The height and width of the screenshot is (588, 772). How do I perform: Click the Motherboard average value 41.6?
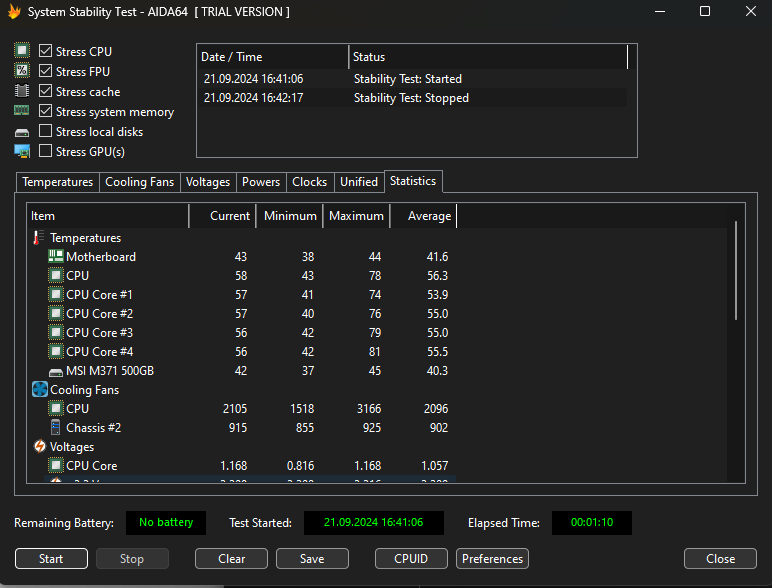coord(437,257)
